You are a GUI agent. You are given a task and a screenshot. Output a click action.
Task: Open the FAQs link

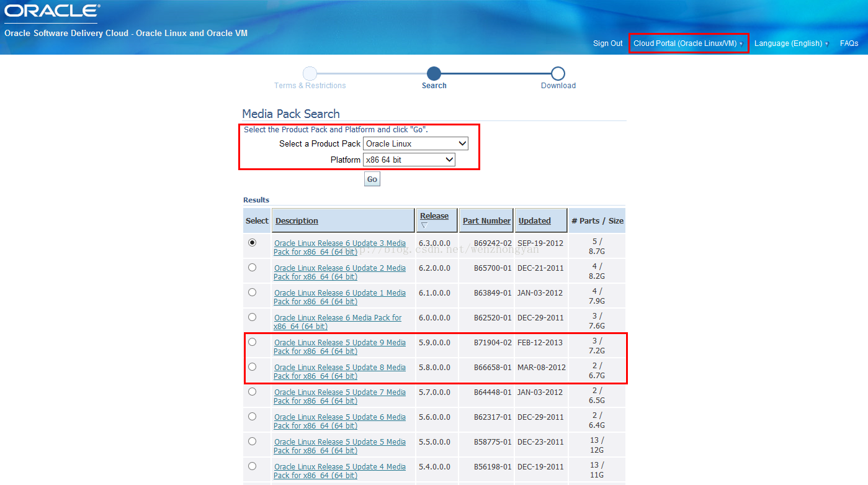point(849,43)
